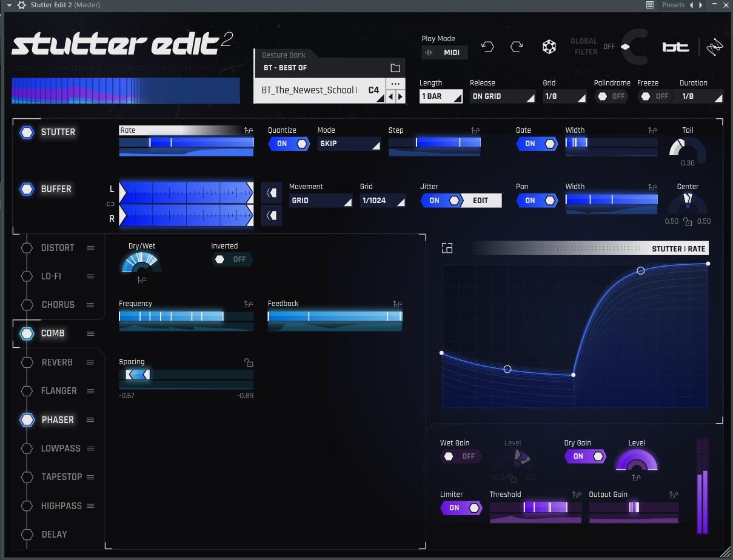Turn off the Limiter switch

click(x=461, y=508)
